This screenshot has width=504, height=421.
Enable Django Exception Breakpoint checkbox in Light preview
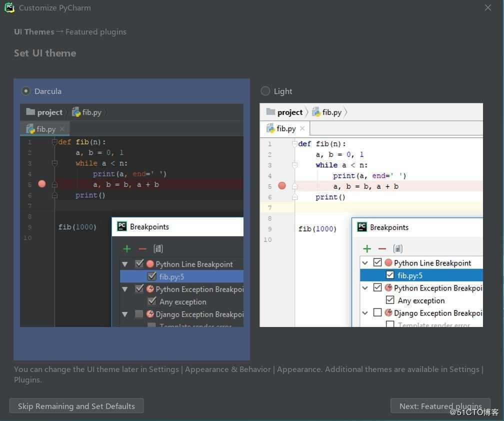(x=377, y=312)
